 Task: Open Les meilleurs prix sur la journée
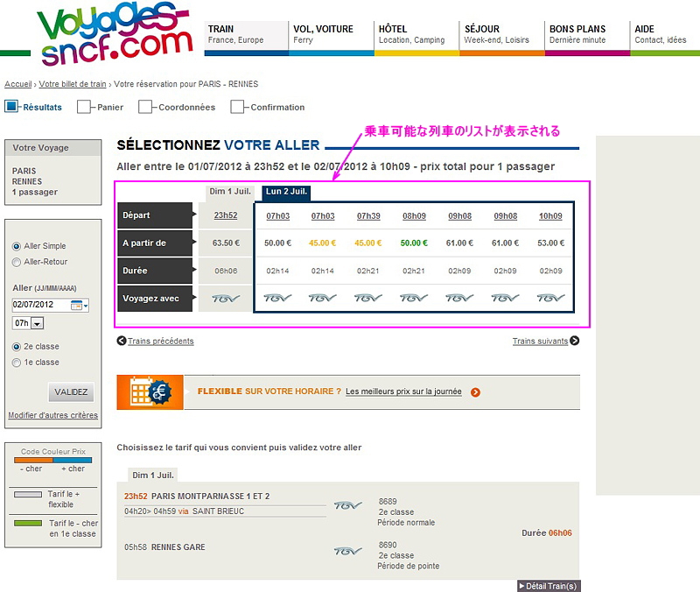point(403,391)
